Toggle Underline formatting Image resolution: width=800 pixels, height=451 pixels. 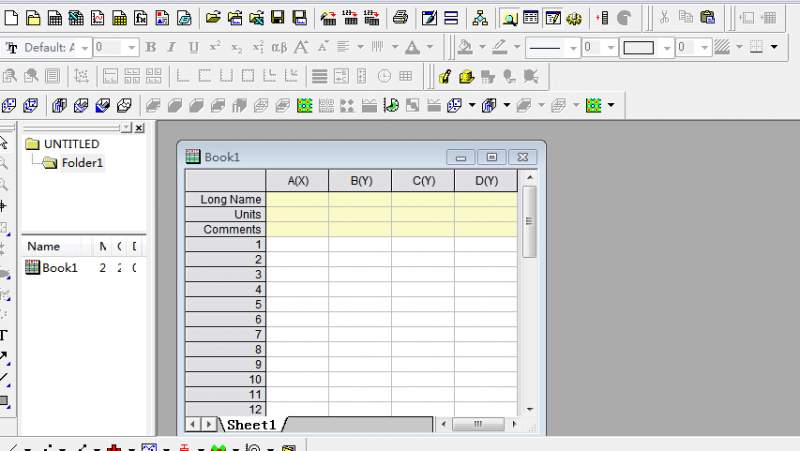(x=193, y=47)
